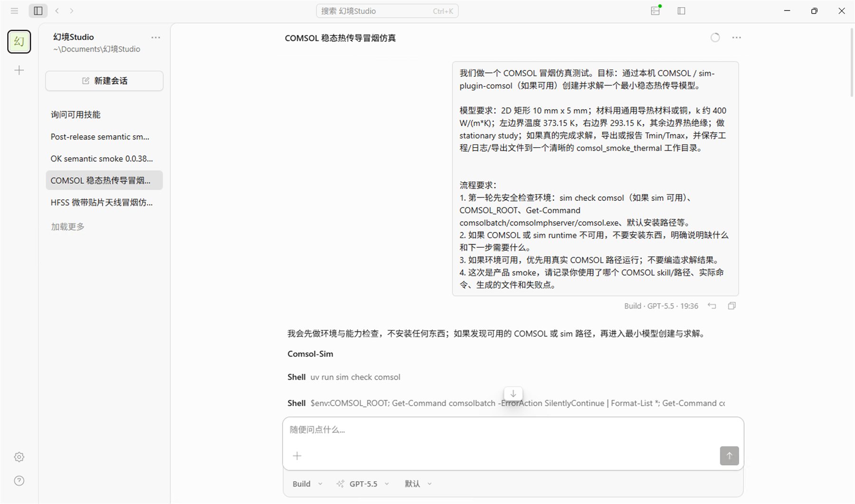Screen dimensions: 855x504
Task: Minimize the application window
Action: [787, 10]
